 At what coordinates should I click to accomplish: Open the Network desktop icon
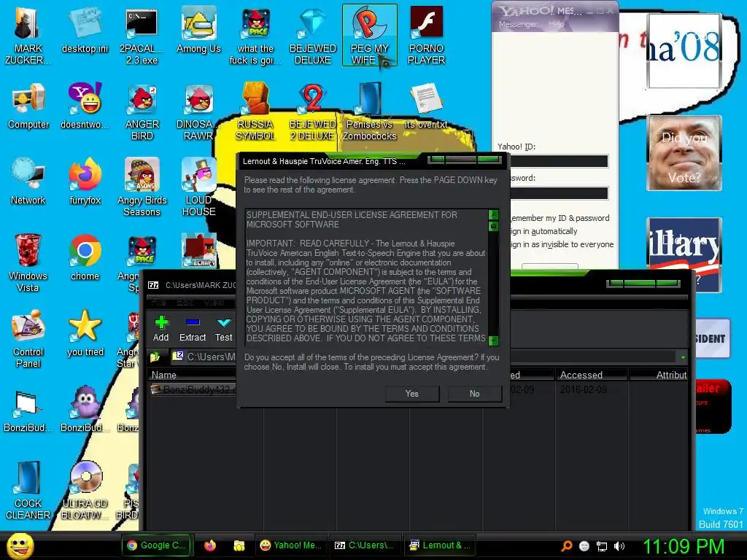[28, 182]
